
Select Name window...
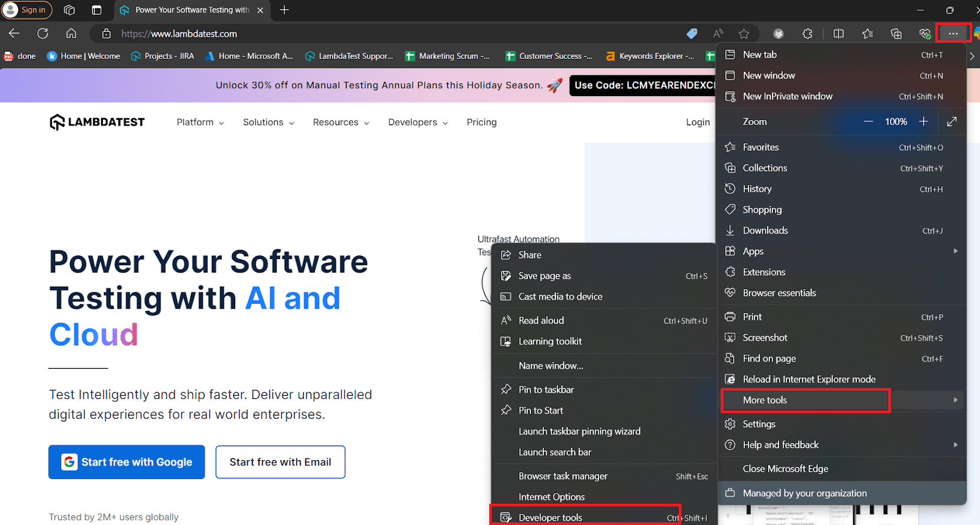[x=604, y=366]
